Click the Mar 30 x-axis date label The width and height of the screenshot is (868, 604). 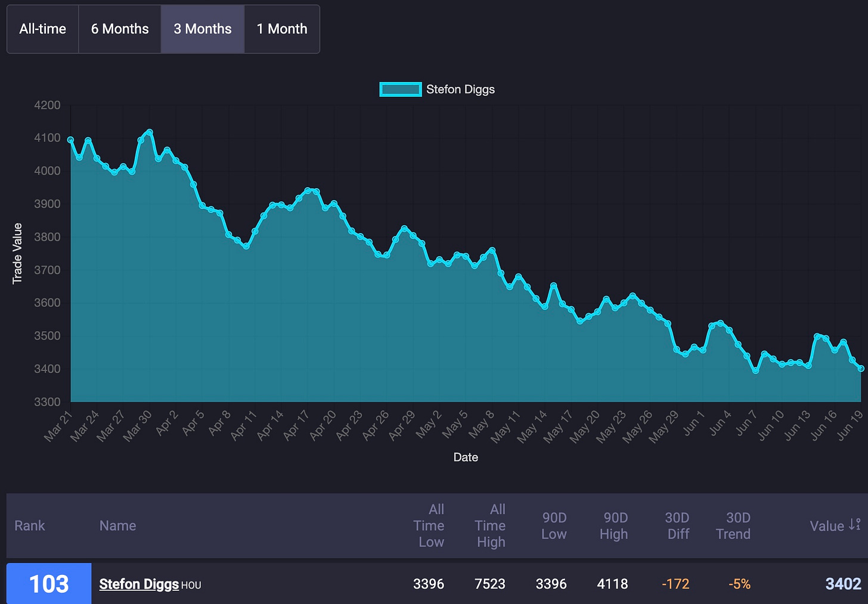point(138,426)
